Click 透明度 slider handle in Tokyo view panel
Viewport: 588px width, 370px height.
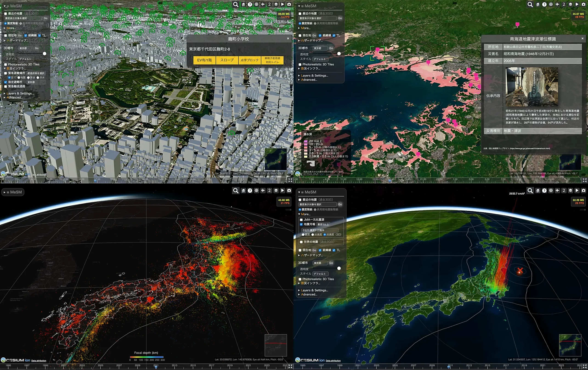point(44,54)
